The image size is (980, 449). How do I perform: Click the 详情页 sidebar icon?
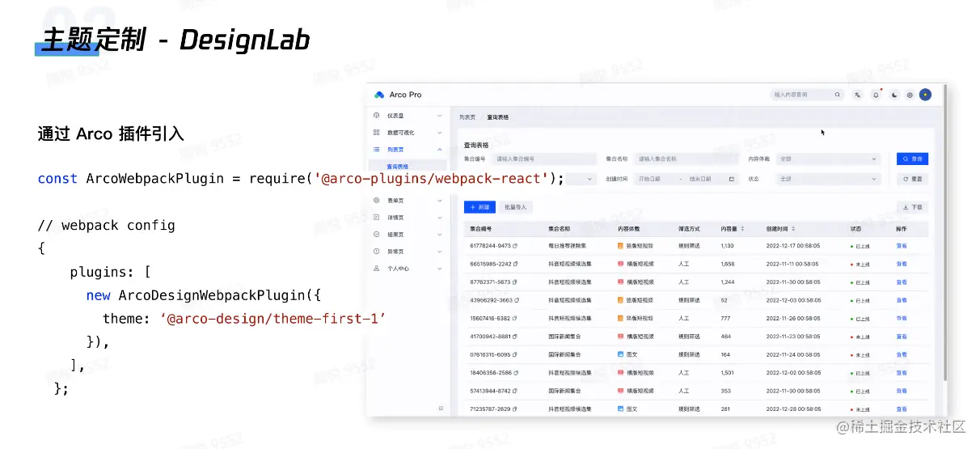pyautogui.click(x=377, y=217)
